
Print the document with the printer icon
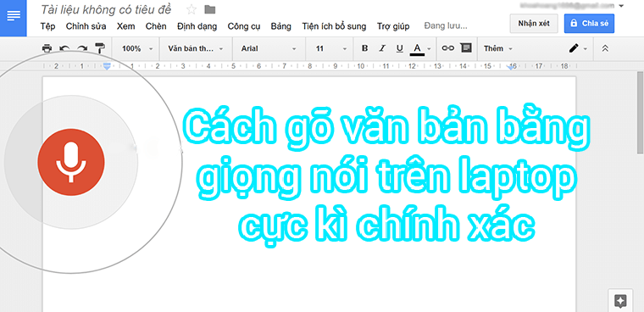click(47, 48)
